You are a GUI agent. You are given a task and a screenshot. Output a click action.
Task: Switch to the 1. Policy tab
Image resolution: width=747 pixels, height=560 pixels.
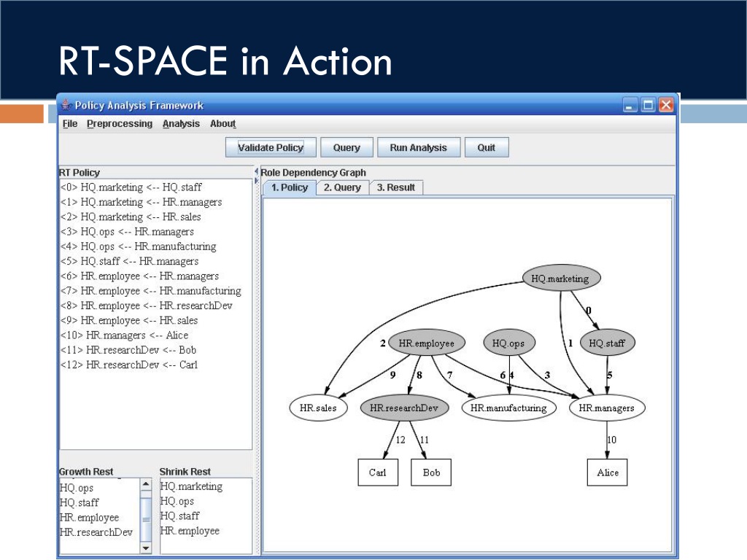point(290,187)
